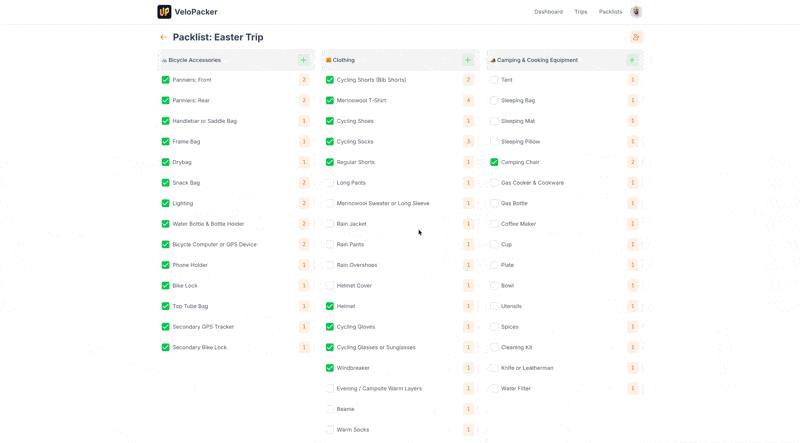The width and height of the screenshot is (800, 443).
Task: Go back using the orange arrow
Action: [x=164, y=37]
